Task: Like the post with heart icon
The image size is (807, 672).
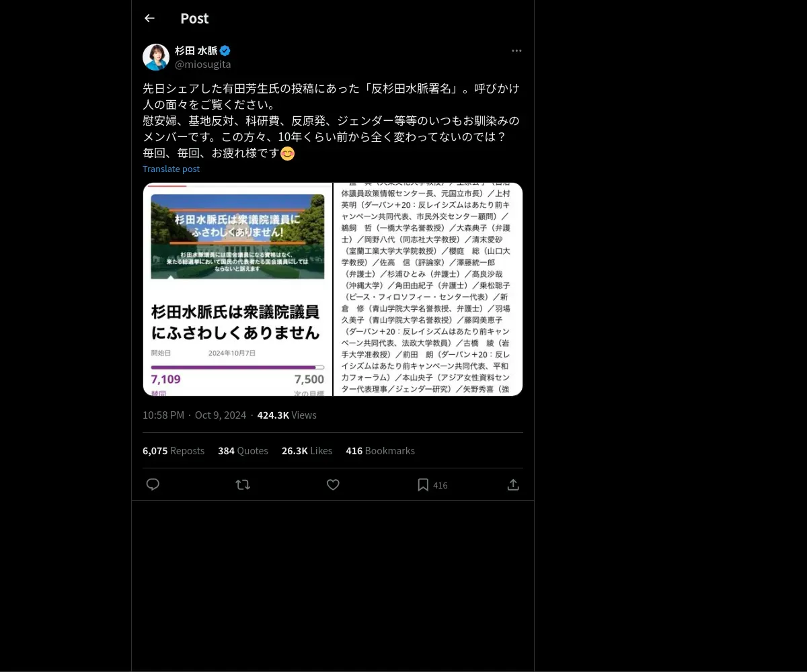Action: [x=333, y=485]
